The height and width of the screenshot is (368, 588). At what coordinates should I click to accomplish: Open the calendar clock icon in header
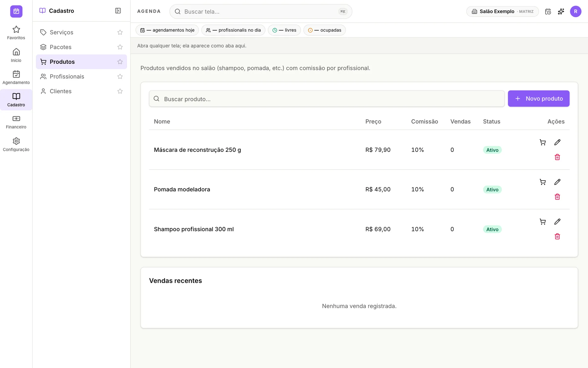pyautogui.click(x=548, y=11)
